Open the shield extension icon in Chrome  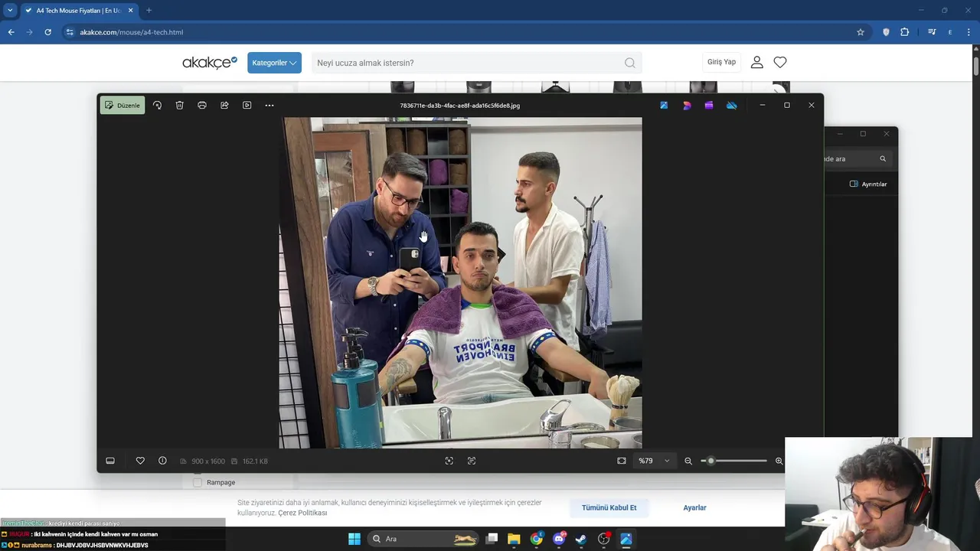point(886,32)
